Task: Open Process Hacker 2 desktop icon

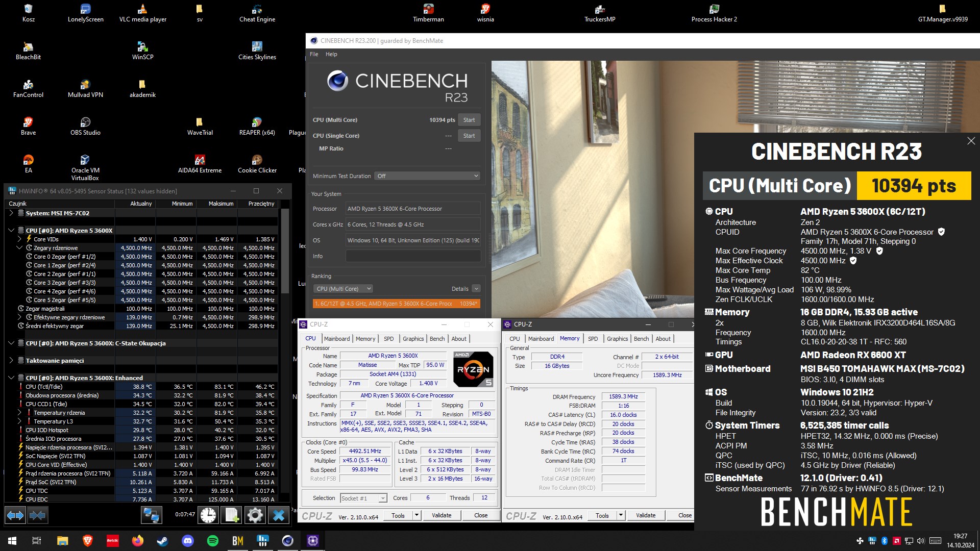Action: pyautogui.click(x=714, y=13)
